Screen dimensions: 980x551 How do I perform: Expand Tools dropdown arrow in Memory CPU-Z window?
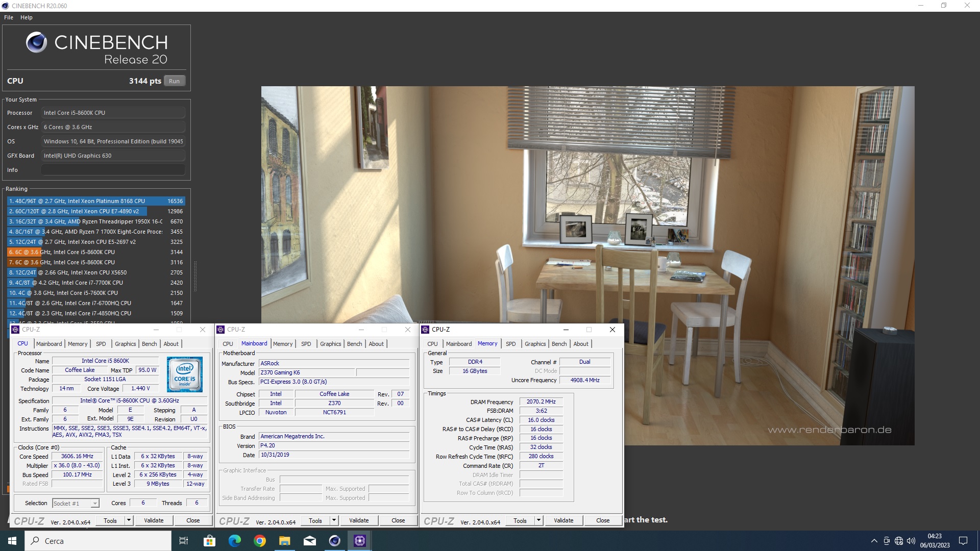point(538,520)
